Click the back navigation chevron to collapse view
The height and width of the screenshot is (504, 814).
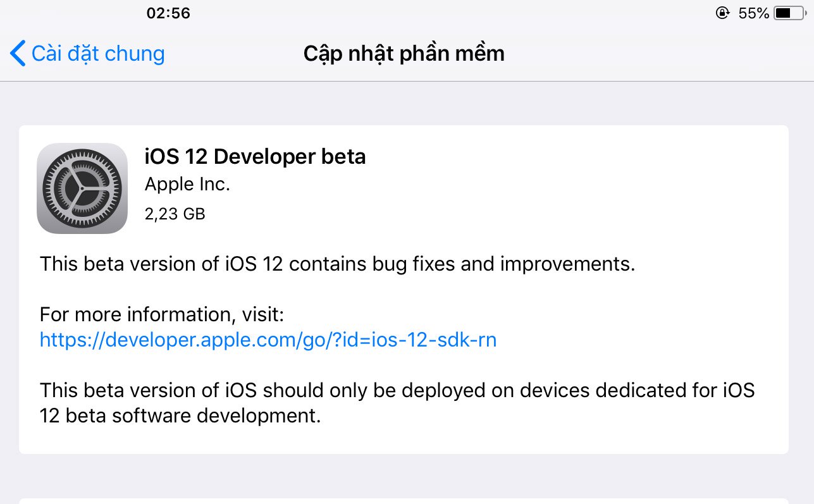16,53
